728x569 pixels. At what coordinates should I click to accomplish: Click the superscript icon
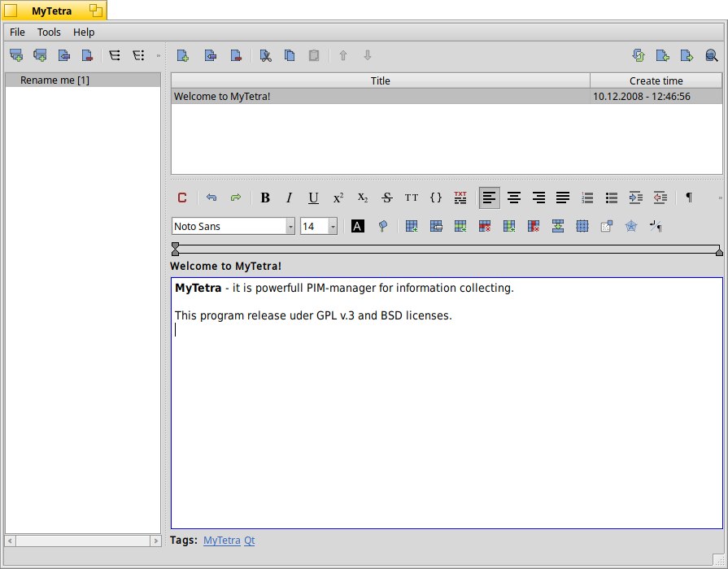pos(338,198)
